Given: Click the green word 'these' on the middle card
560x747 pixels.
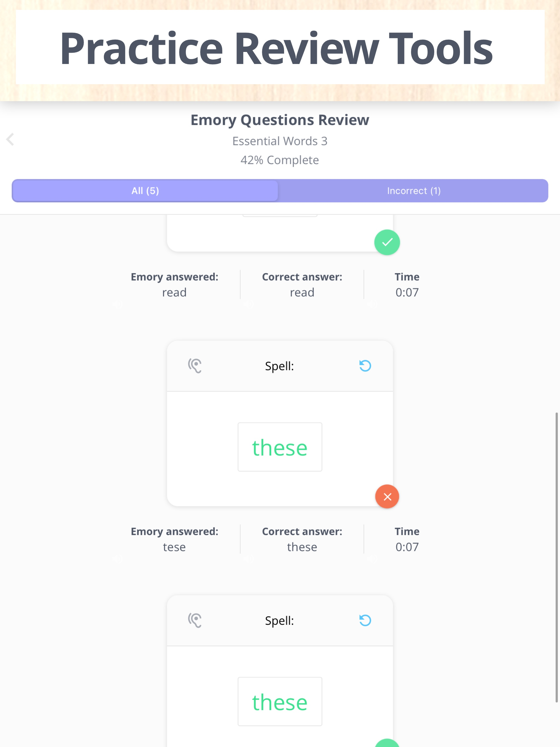Looking at the screenshot, I should click(279, 447).
